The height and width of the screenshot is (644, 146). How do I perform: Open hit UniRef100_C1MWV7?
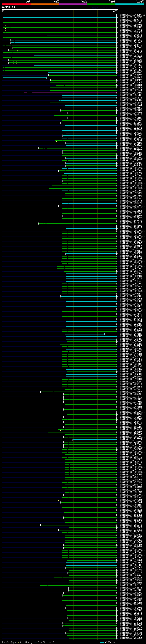point(131,75)
